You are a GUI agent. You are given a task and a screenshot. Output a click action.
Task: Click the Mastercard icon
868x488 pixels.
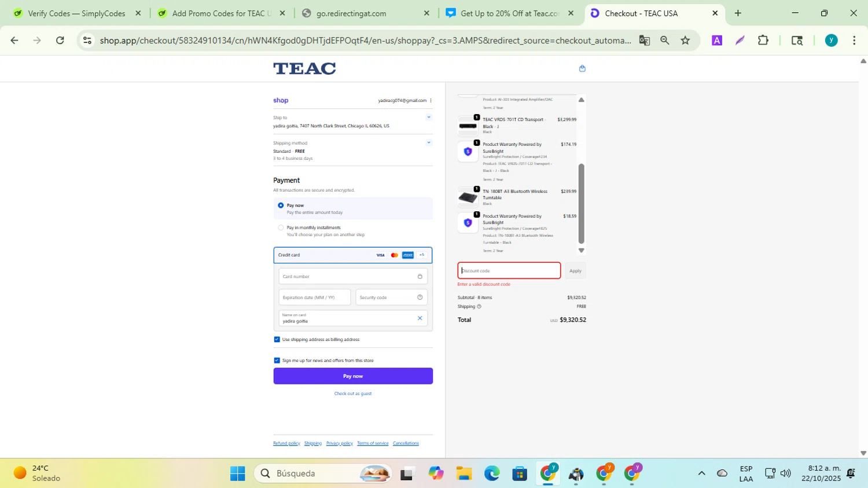(395, 255)
